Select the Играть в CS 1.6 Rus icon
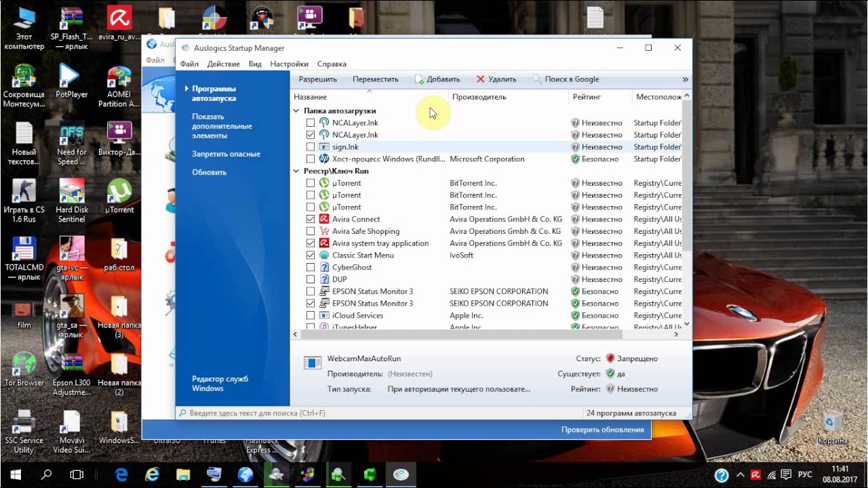The height and width of the screenshot is (488, 868). coord(24,201)
